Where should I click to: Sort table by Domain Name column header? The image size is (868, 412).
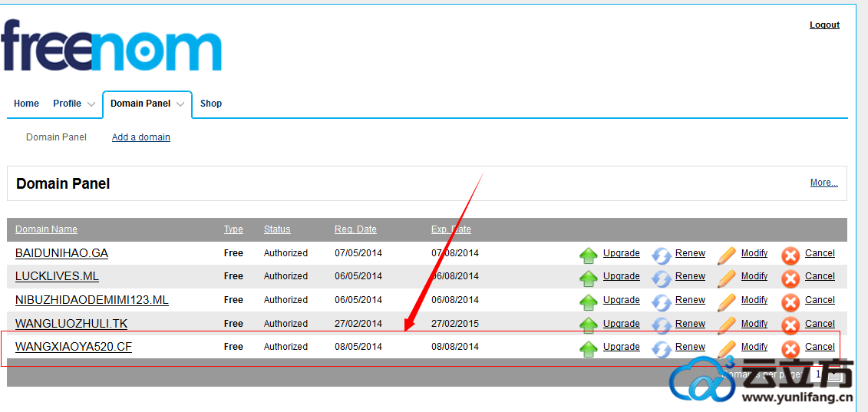pos(46,229)
